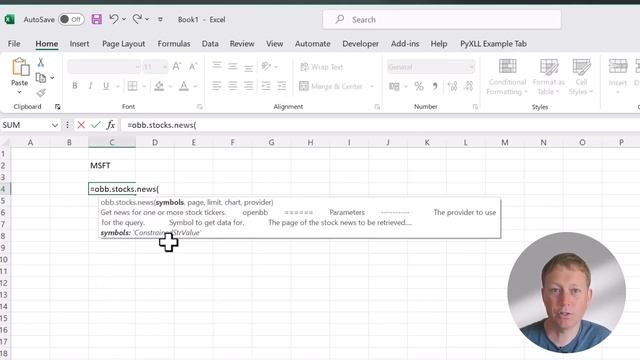Undo the last action
640x360 pixels.
(114, 19)
